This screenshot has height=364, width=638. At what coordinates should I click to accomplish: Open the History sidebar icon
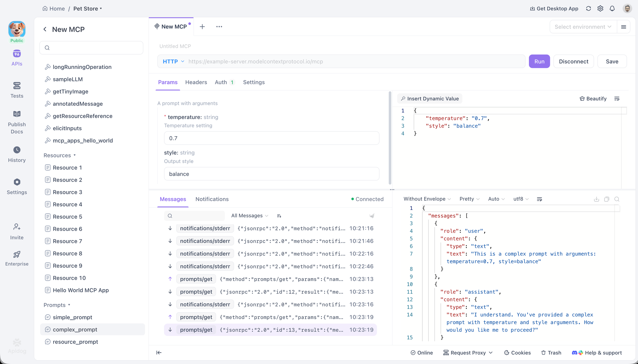coord(17,154)
